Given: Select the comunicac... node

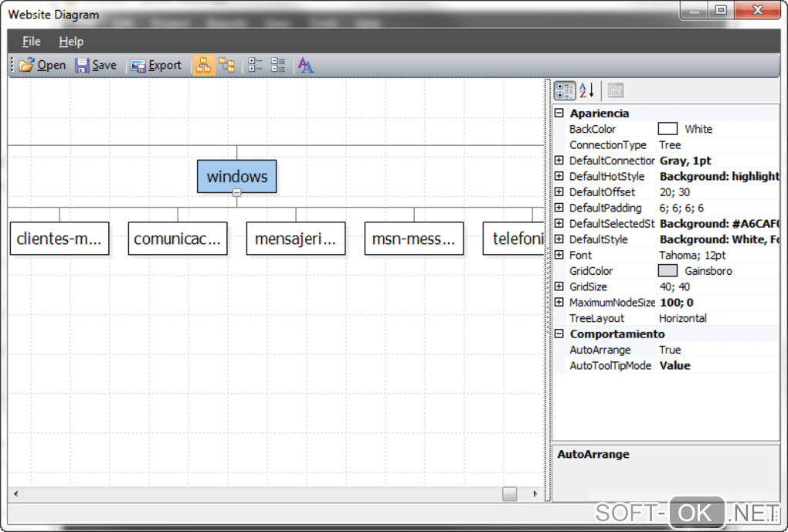Looking at the screenshot, I should (178, 239).
